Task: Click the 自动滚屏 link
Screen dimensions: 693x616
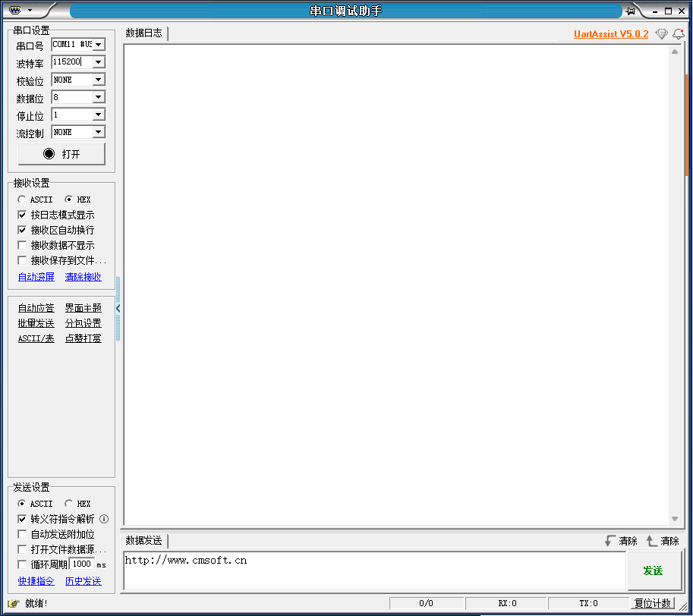Action: click(36, 277)
